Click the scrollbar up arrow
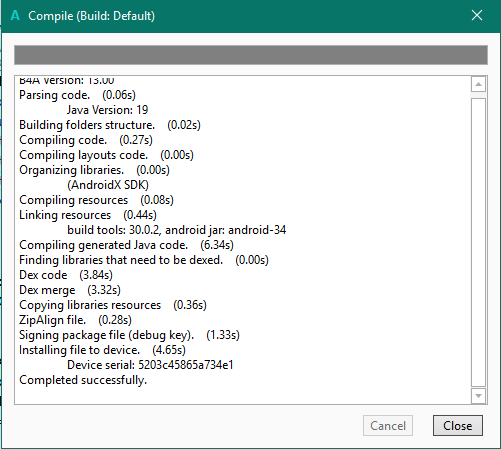Screen dimensions: 501x449 478,84
